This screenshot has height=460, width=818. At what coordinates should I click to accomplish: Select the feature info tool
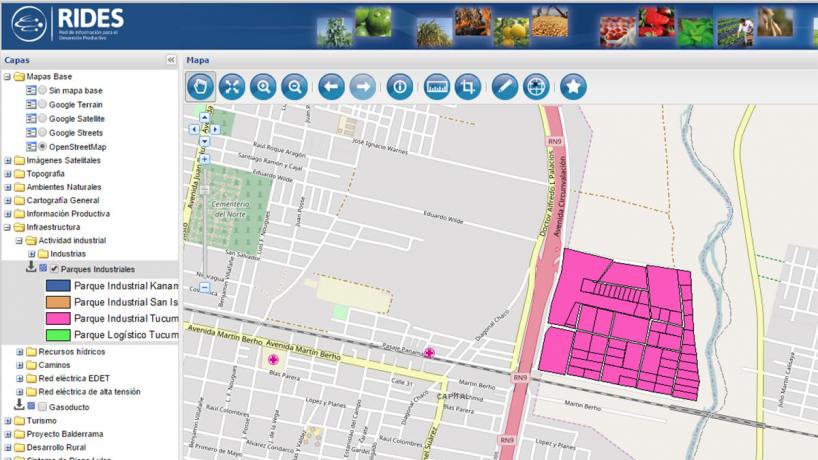399,86
